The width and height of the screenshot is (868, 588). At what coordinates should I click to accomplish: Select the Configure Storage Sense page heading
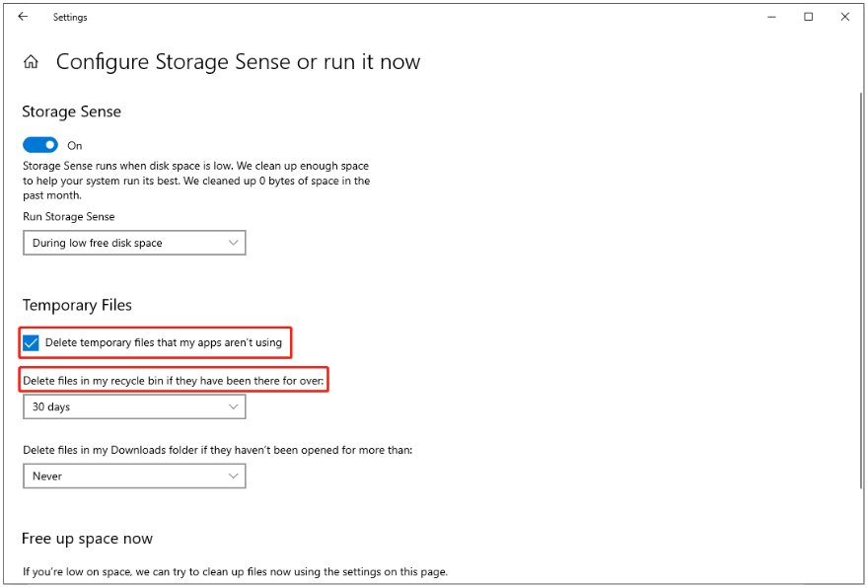pos(239,61)
